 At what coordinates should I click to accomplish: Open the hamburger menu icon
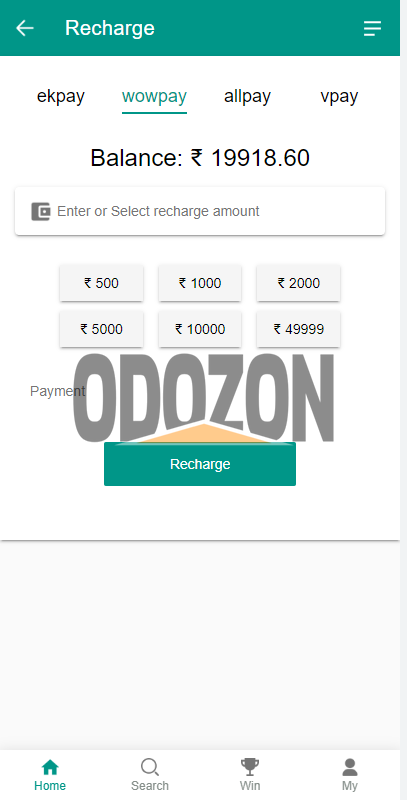[x=372, y=29]
